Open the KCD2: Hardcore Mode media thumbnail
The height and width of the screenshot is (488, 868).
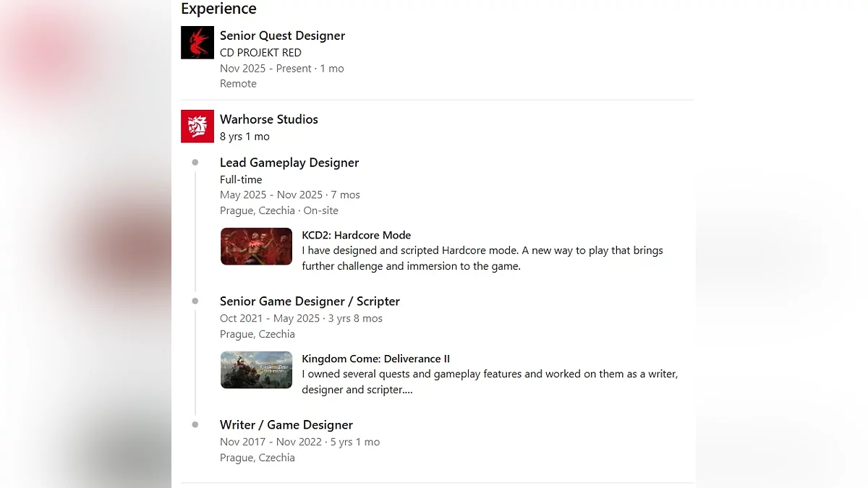(256, 247)
